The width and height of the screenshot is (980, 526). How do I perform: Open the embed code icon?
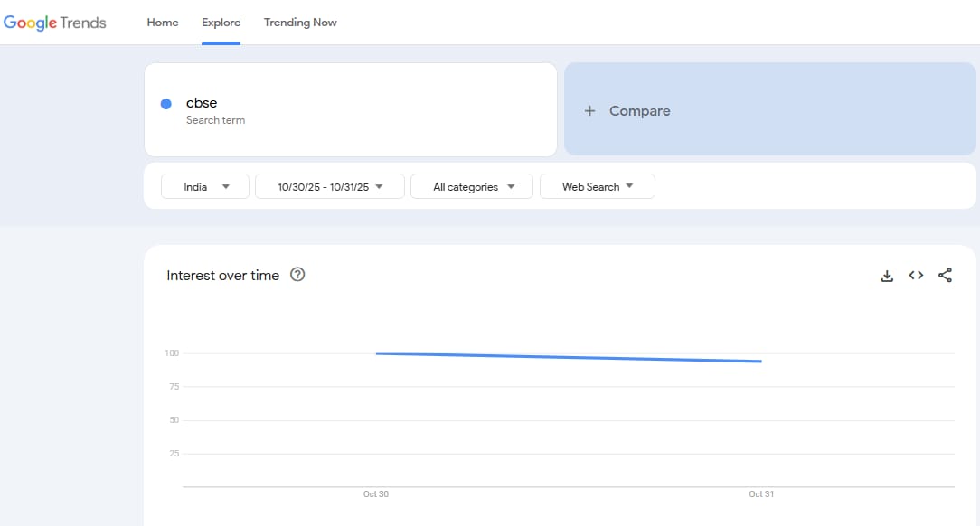point(916,275)
